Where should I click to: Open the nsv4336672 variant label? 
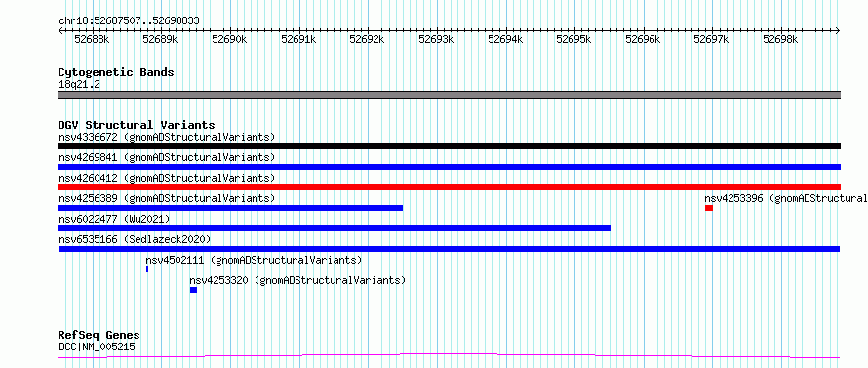coord(167,137)
